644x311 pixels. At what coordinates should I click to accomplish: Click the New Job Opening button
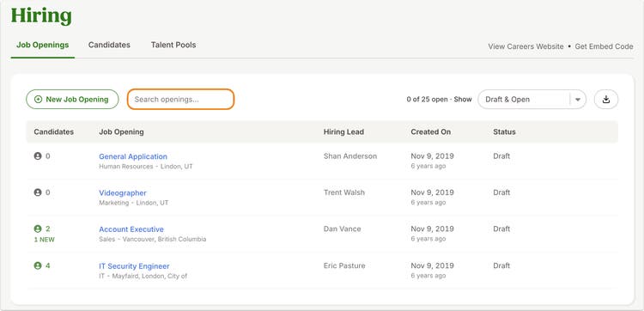tap(72, 100)
